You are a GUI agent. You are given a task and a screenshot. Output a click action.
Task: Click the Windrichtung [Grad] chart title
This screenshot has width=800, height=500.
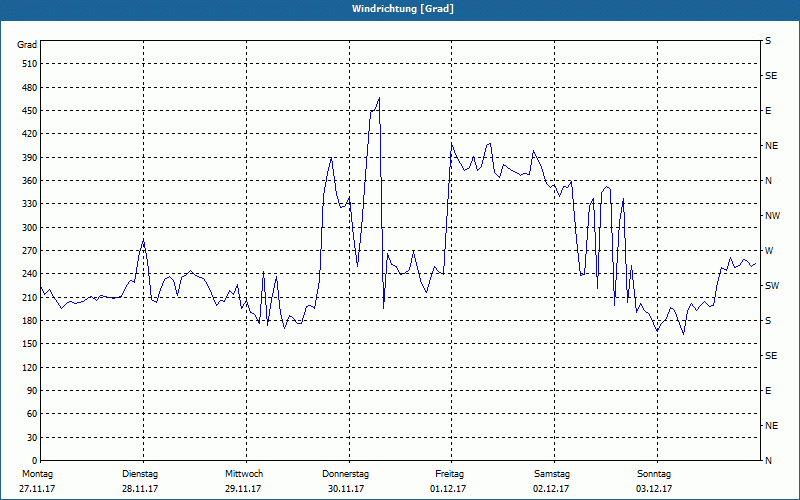coord(403,9)
